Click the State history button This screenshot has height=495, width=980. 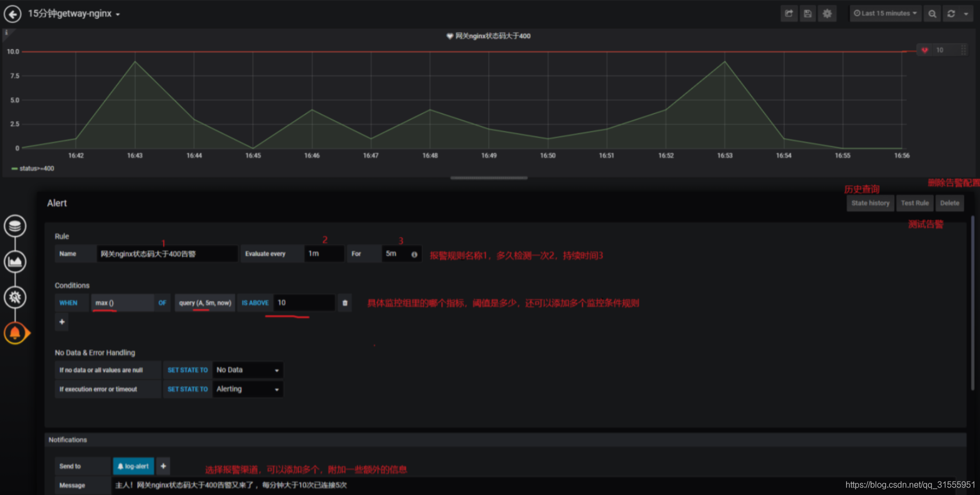870,203
